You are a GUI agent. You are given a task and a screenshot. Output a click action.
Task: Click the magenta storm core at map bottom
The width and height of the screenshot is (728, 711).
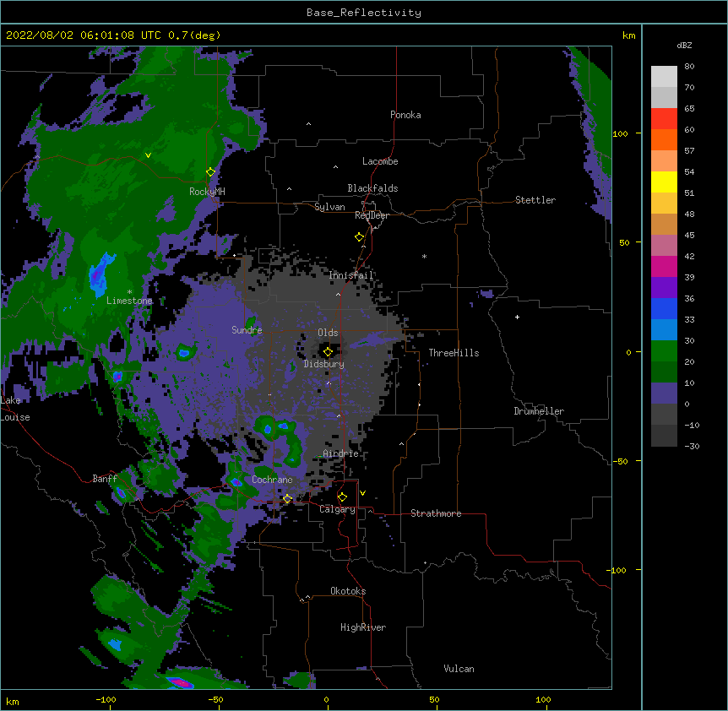coord(180,682)
